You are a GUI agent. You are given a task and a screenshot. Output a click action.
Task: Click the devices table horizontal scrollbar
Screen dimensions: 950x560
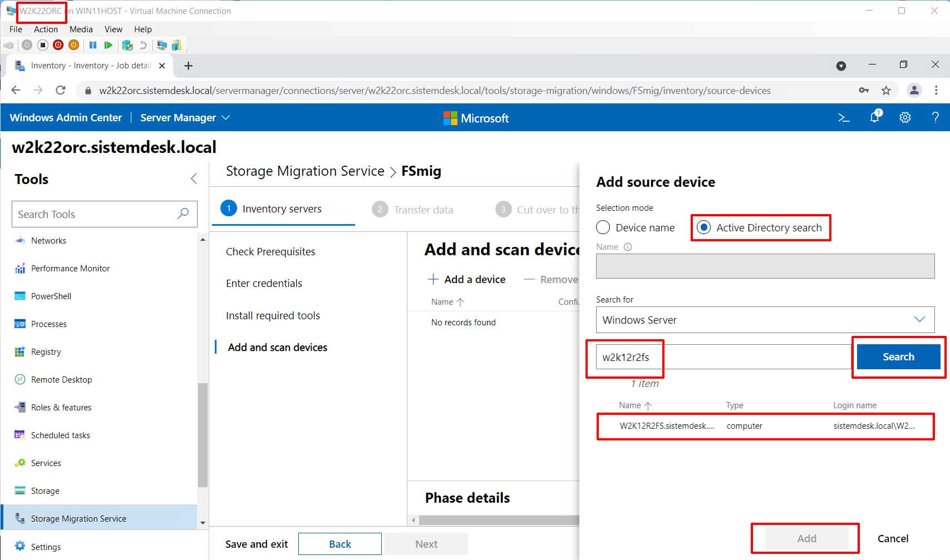point(499,520)
